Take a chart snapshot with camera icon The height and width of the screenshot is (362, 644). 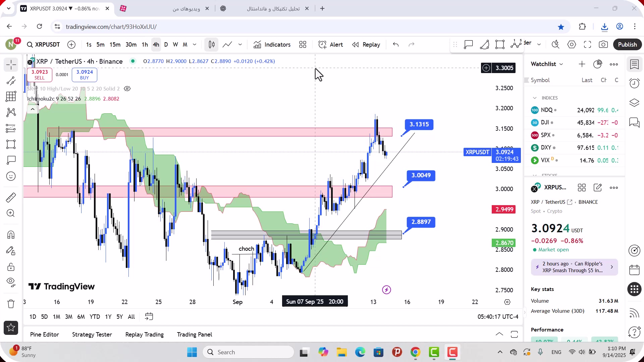click(603, 45)
